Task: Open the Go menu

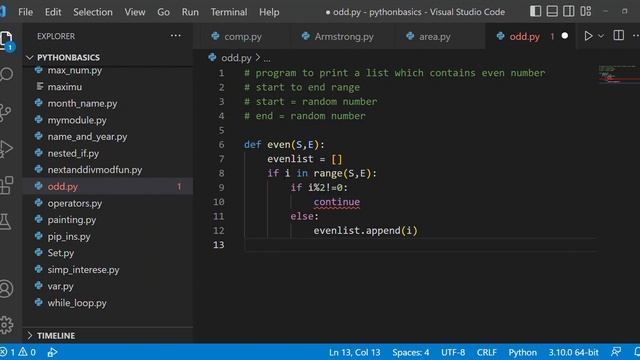Action: [163, 12]
